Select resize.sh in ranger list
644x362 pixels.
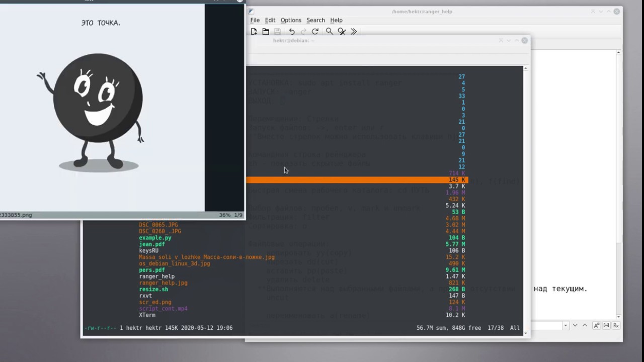tap(153, 290)
